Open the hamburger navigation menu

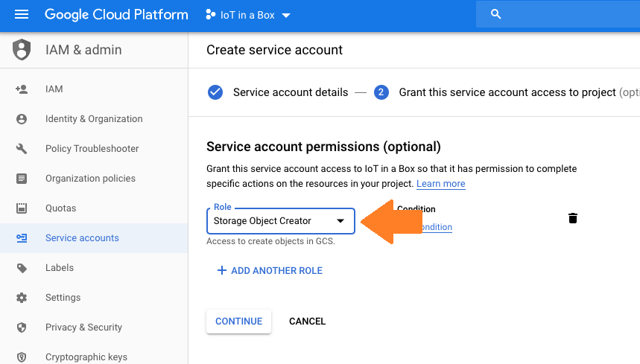[22, 15]
